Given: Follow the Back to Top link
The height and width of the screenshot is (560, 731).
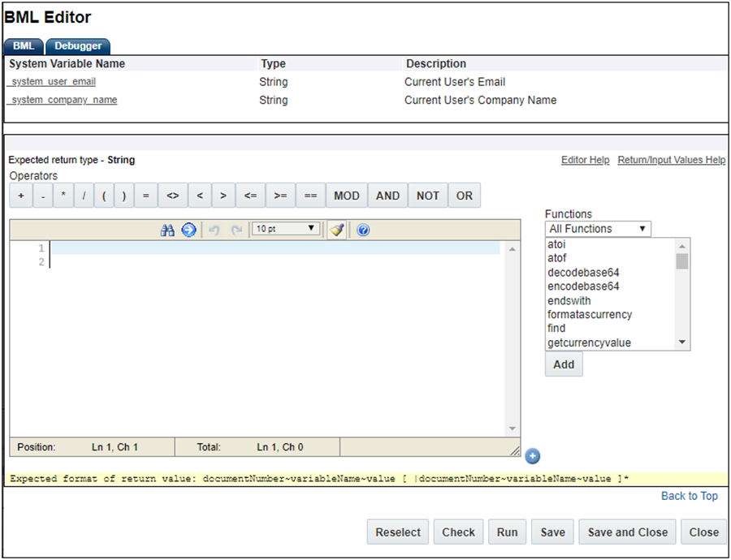Looking at the screenshot, I should (690, 496).
